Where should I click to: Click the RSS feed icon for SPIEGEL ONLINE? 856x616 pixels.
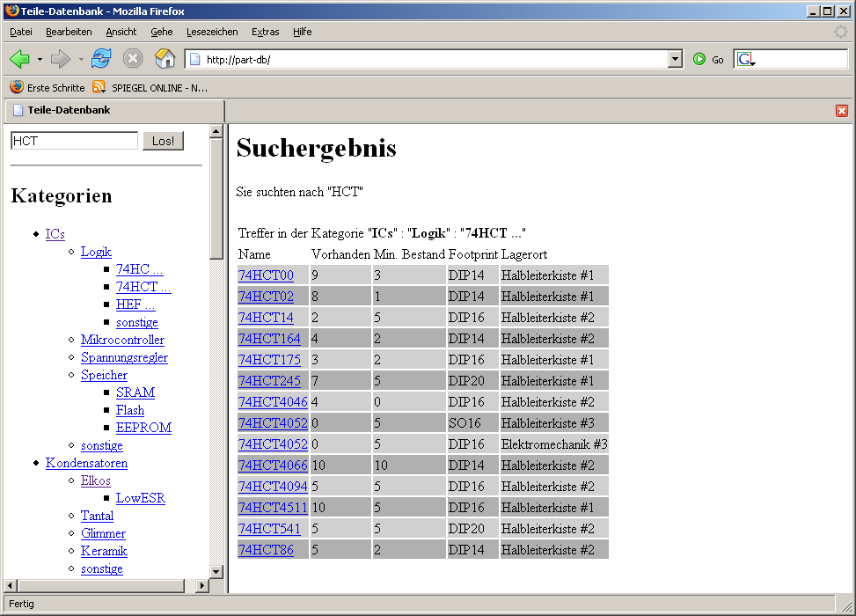(x=99, y=87)
